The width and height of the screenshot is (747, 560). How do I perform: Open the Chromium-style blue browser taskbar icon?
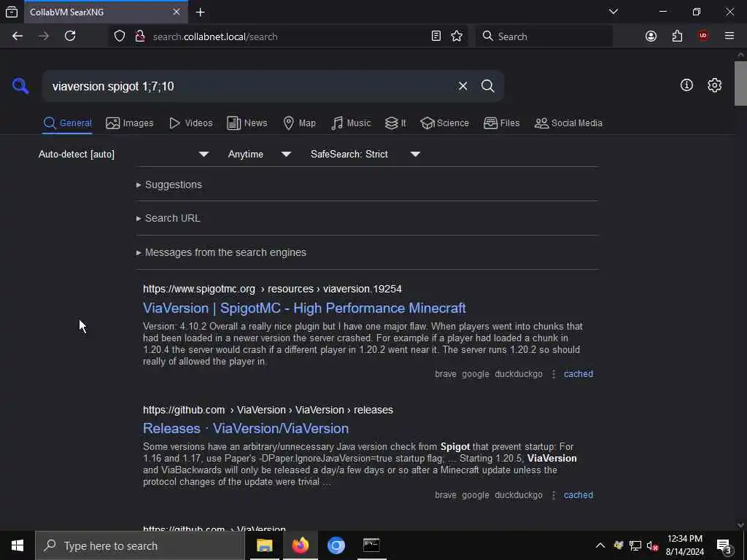(336, 545)
